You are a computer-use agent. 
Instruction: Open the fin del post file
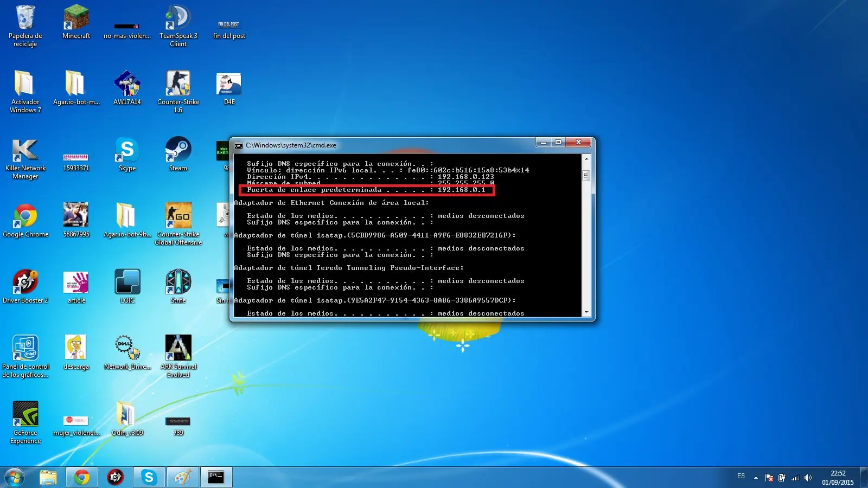(229, 30)
